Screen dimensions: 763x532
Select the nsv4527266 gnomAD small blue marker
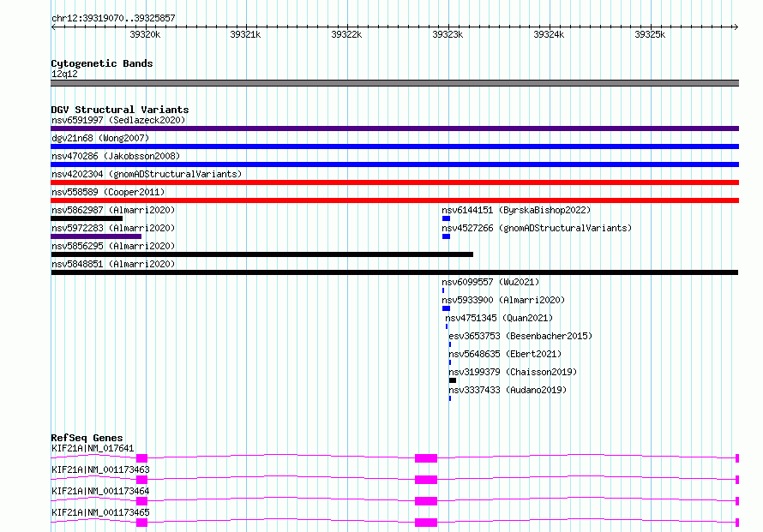pos(446,236)
